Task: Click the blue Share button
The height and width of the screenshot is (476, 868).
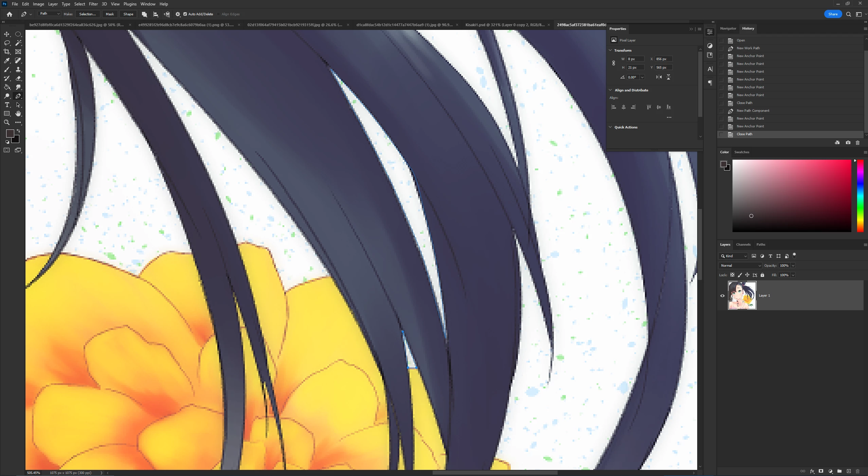Action: [833, 14]
